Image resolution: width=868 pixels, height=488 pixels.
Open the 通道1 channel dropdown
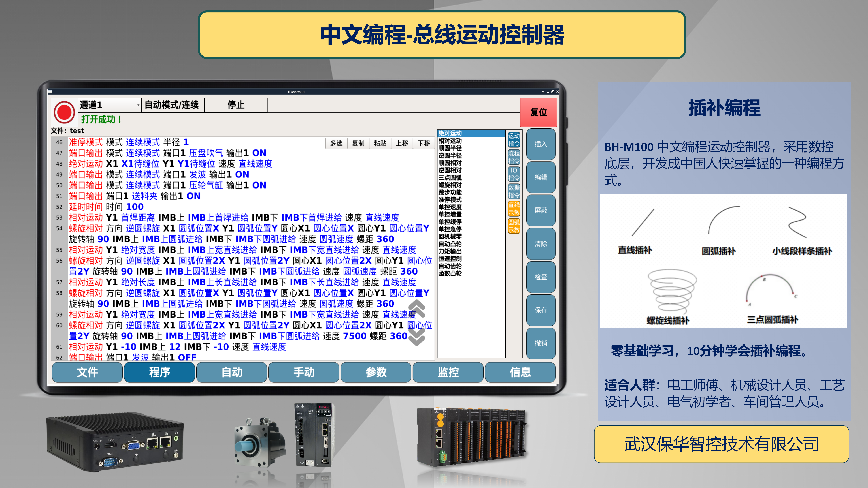click(110, 105)
